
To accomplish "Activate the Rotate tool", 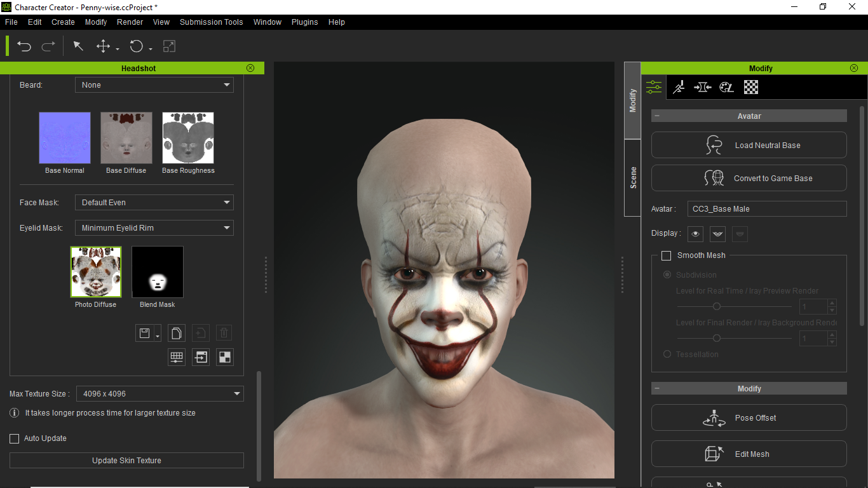I will tap(137, 46).
